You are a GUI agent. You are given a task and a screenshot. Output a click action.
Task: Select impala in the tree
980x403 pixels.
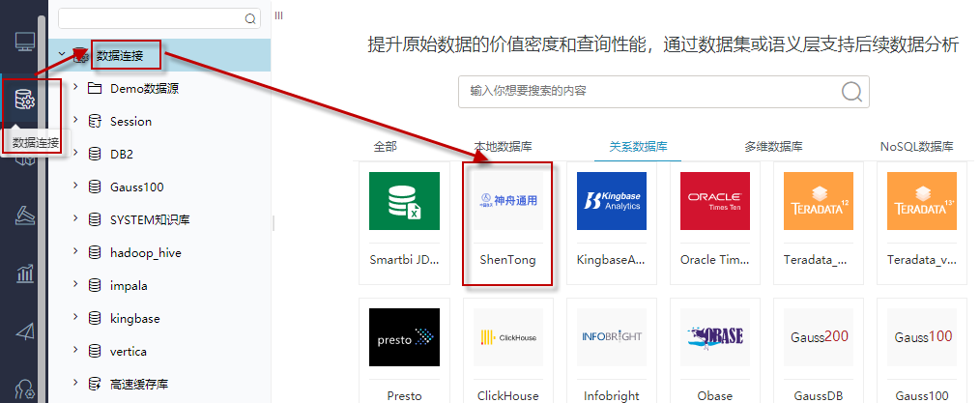pos(129,285)
